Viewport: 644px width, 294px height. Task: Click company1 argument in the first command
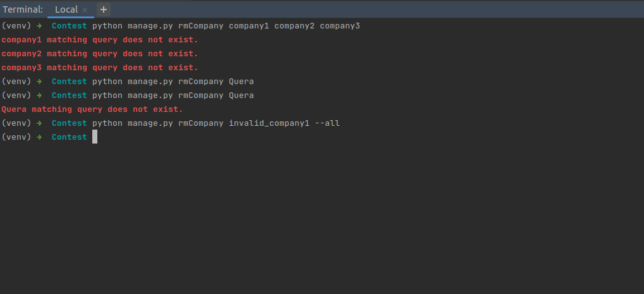coord(249,27)
